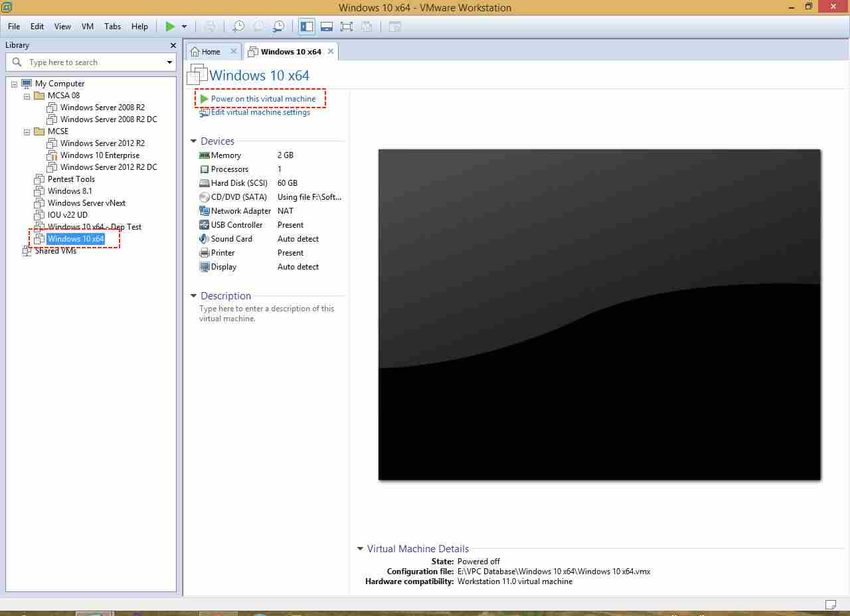Select My Computer in the library
850x616 pixels.
point(60,84)
